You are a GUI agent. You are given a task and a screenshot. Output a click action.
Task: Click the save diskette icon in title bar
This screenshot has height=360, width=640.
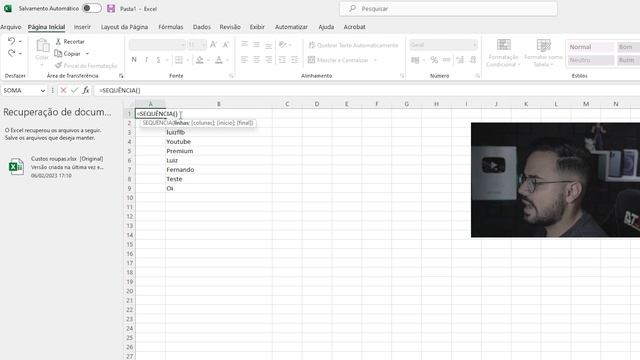tap(111, 8)
